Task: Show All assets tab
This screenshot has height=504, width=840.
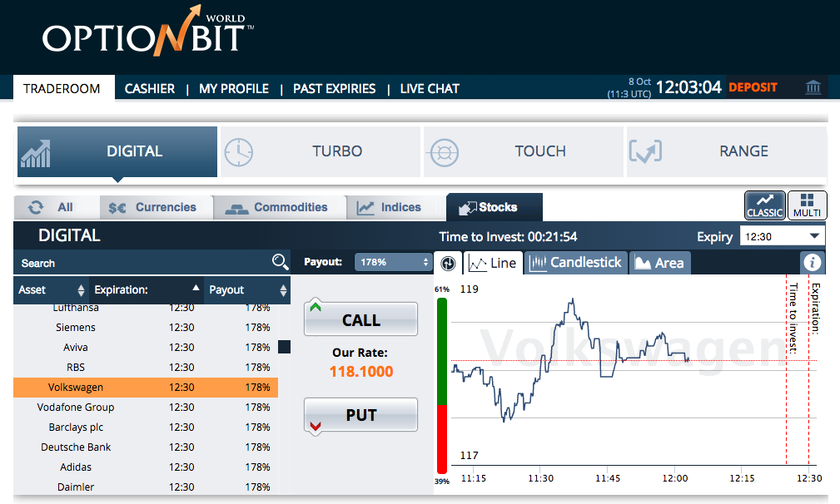Action: click(x=57, y=207)
